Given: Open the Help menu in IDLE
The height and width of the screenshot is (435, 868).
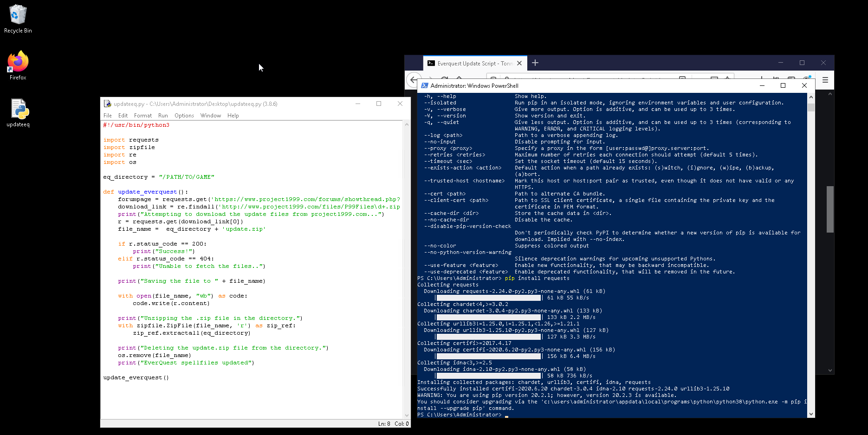Looking at the screenshot, I should coord(233,116).
